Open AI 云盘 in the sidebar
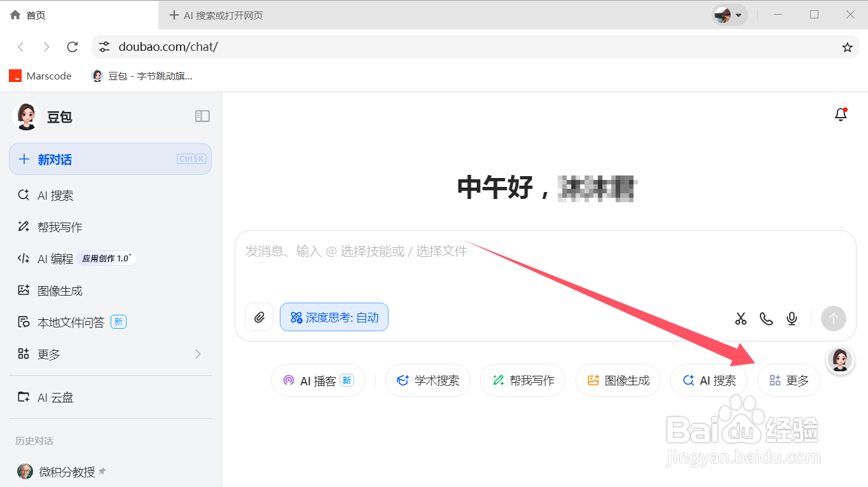Image resolution: width=868 pixels, height=487 pixels. [x=110, y=397]
